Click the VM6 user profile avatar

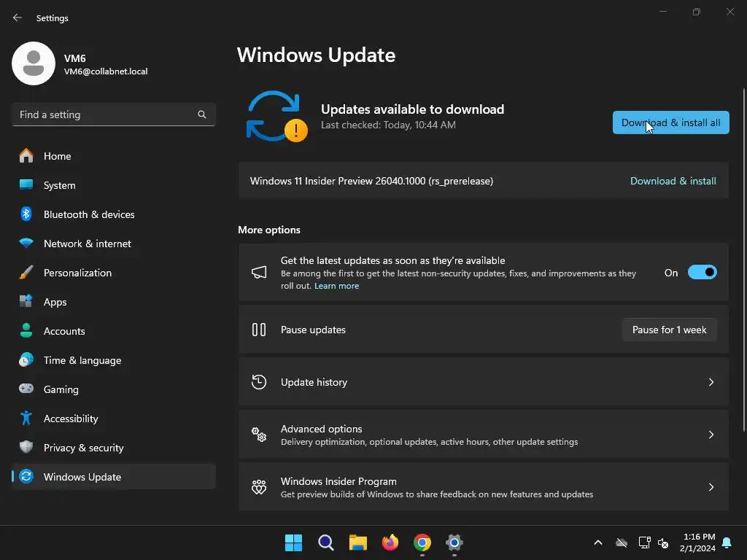[x=34, y=63]
